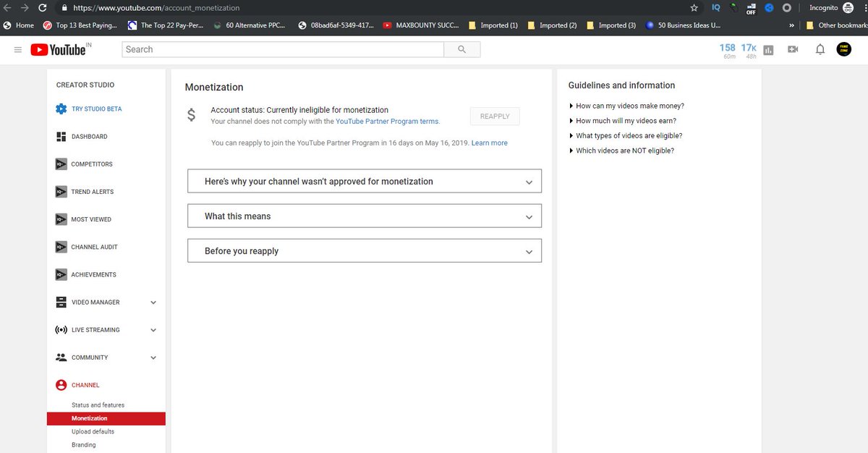Open the create video camera icon
Screen dimensions: 868x453
coord(793,49)
